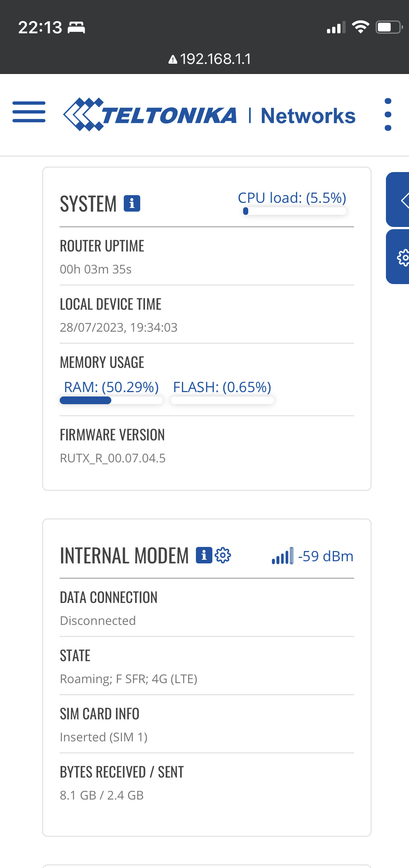Click the RAM (50.29%) label

111,387
